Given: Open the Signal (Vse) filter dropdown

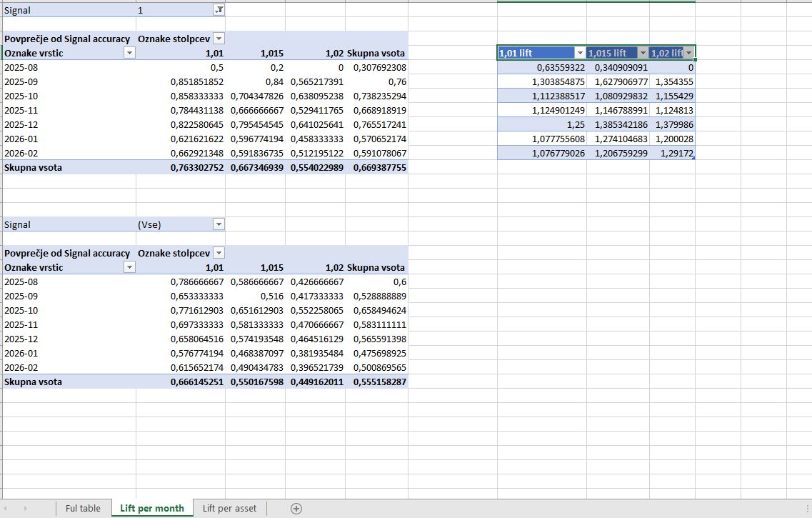Looking at the screenshot, I should [x=219, y=224].
